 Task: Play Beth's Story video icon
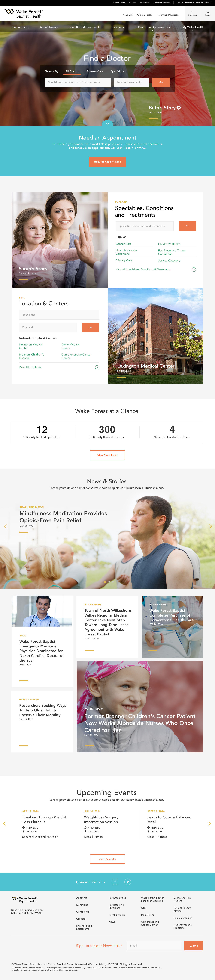[x=178, y=108]
